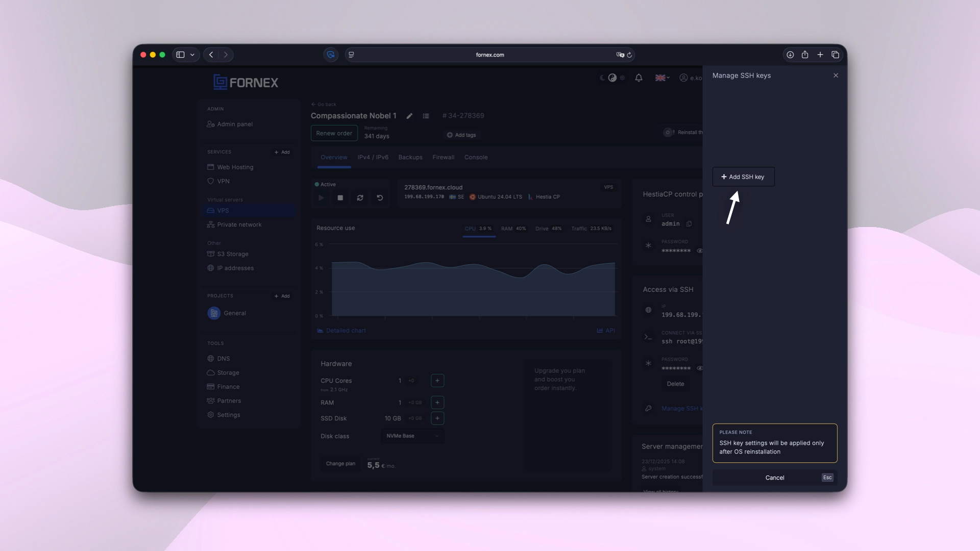Show the SSH password using the eye icon
This screenshot has width=980, height=551.
pos(700,368)
